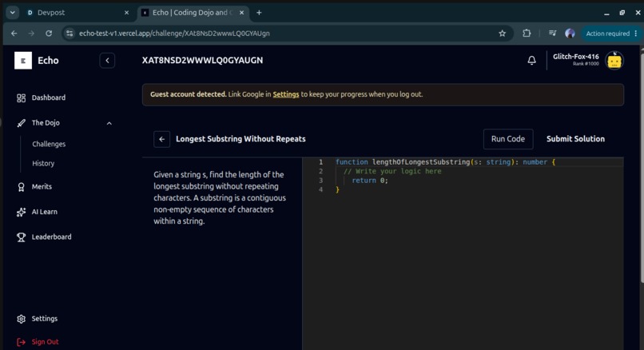Screen dimensions: 644x350
Task: Click the address bar URL
Action: (174, 34)
